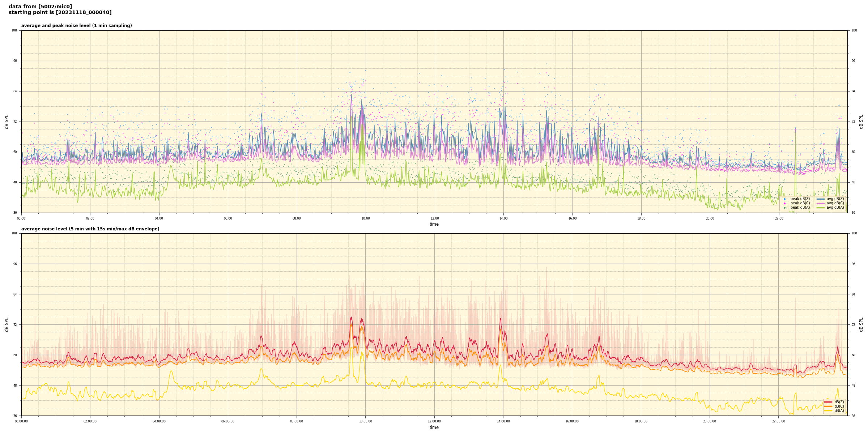Click the peak dB(C) magenta legend marker

tap(784, 203)
